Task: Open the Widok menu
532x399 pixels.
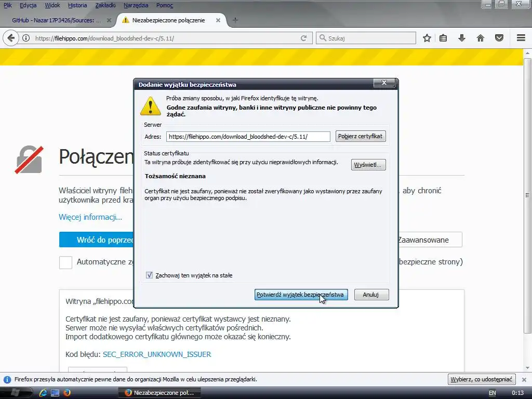Action: [52, 5]
